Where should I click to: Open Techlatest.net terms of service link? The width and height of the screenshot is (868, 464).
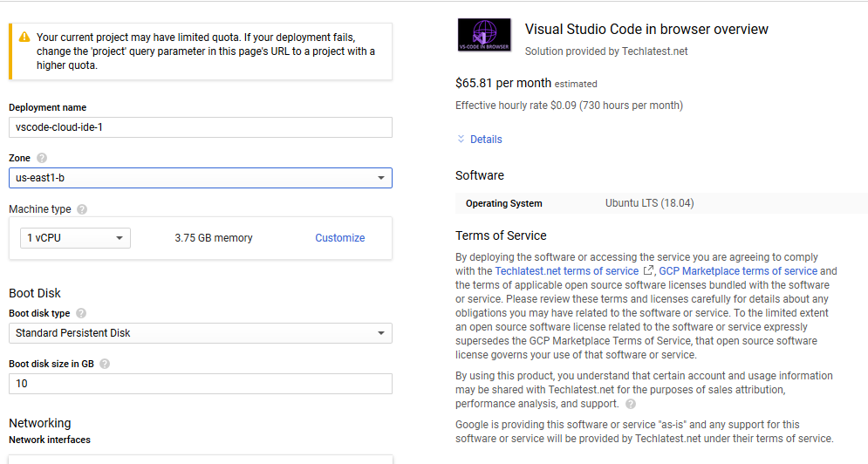tap(566, 270)
